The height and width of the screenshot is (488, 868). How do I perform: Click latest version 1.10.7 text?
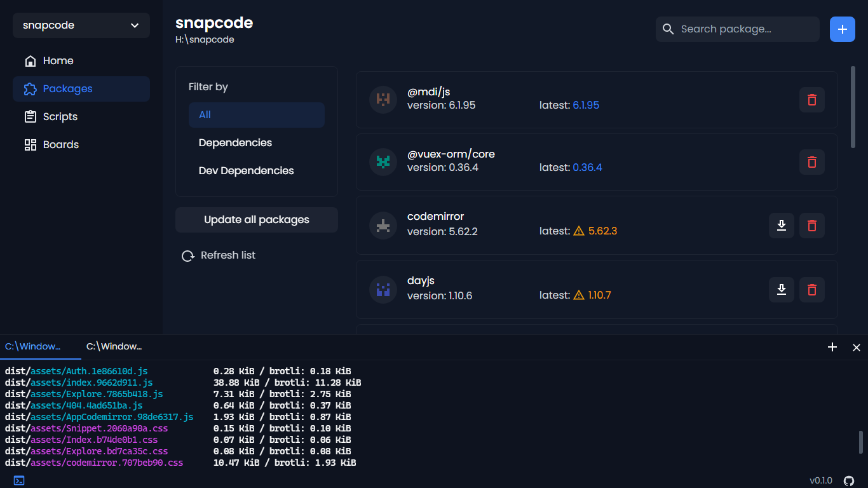tap(599, 295)
